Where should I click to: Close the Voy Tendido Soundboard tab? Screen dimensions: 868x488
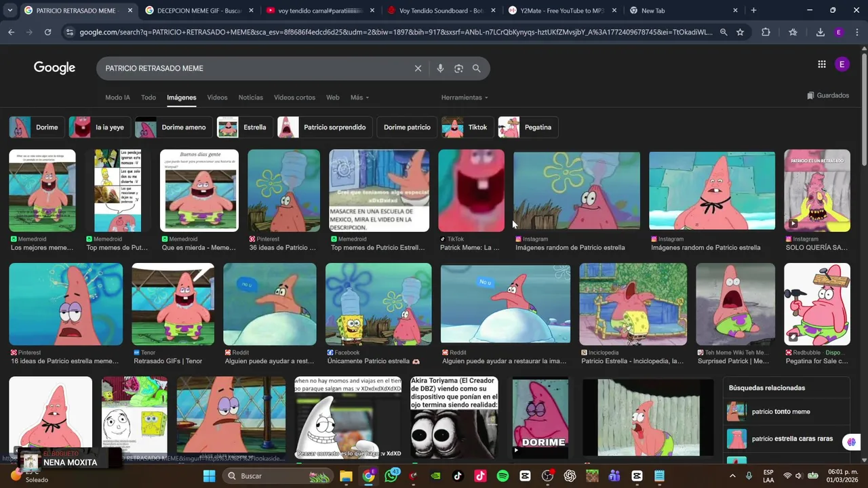coord(493,10)
